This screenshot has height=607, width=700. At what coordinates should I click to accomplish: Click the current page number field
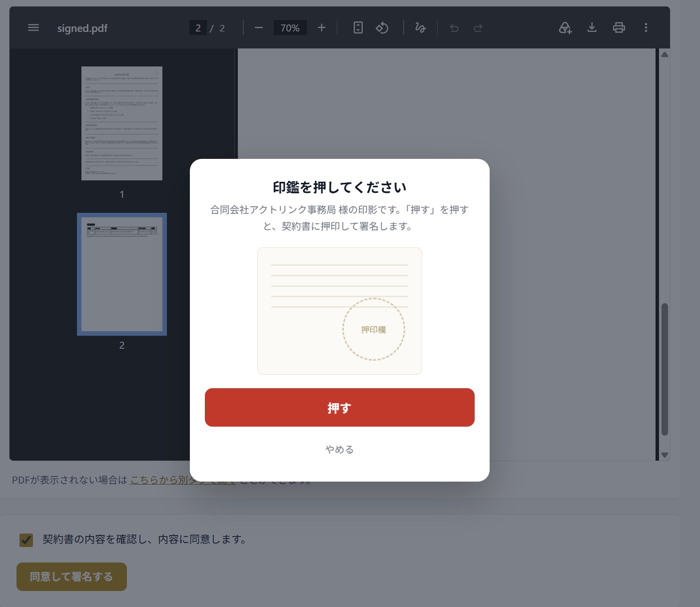pyautogui.click(x=198, y=28)
